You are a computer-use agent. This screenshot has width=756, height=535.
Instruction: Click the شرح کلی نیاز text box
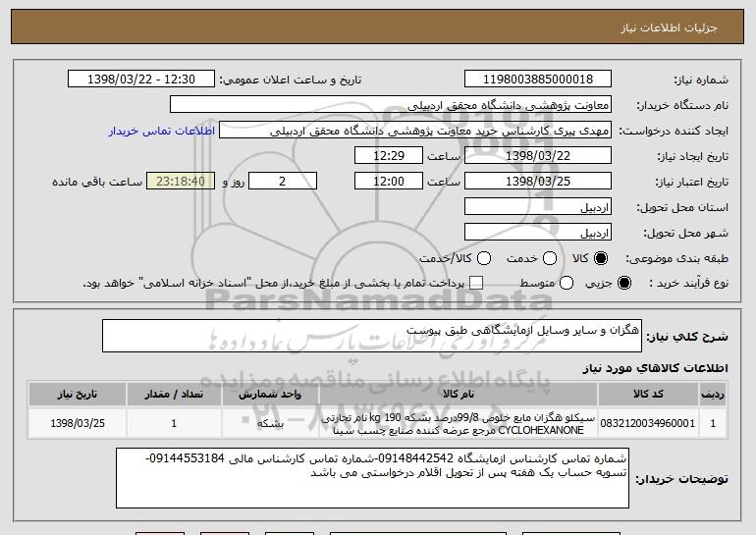click(x=372, y=336)
